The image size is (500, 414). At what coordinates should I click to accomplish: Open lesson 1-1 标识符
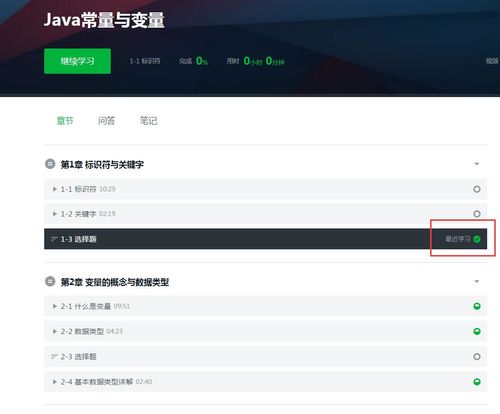[266, 189]
